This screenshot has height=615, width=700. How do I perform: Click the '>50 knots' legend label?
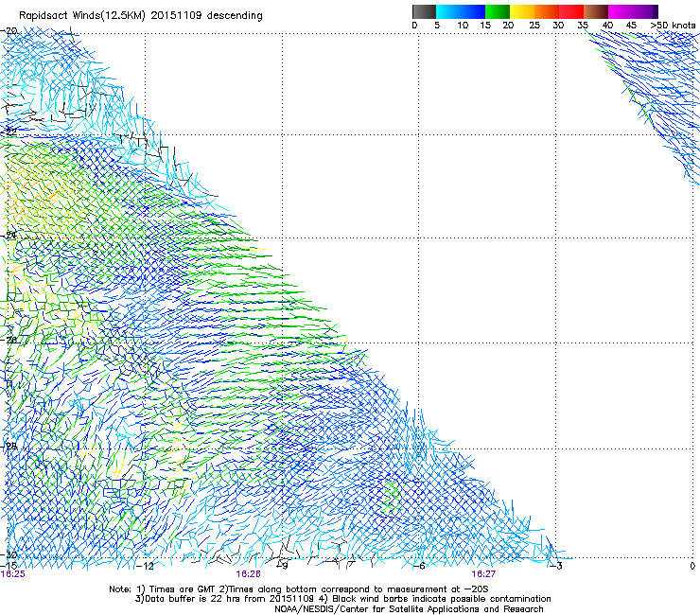point(673,26)
